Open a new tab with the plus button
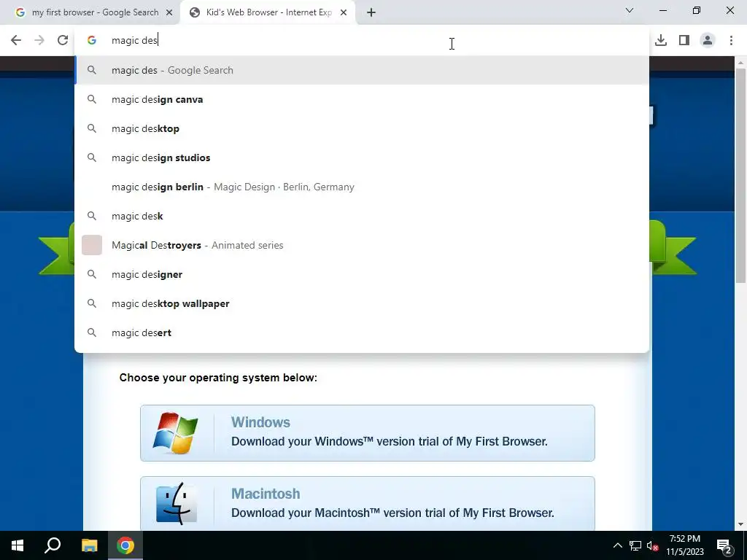 (371, 12)
